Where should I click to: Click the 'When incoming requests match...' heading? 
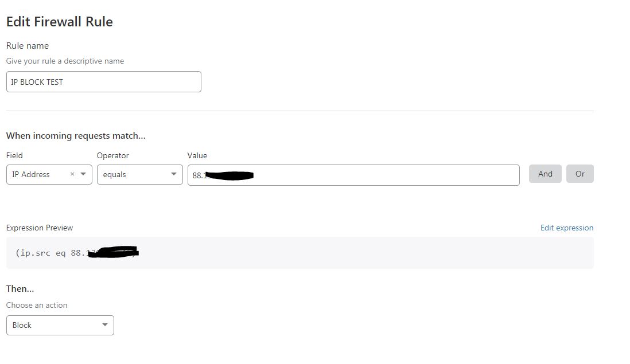76,136
